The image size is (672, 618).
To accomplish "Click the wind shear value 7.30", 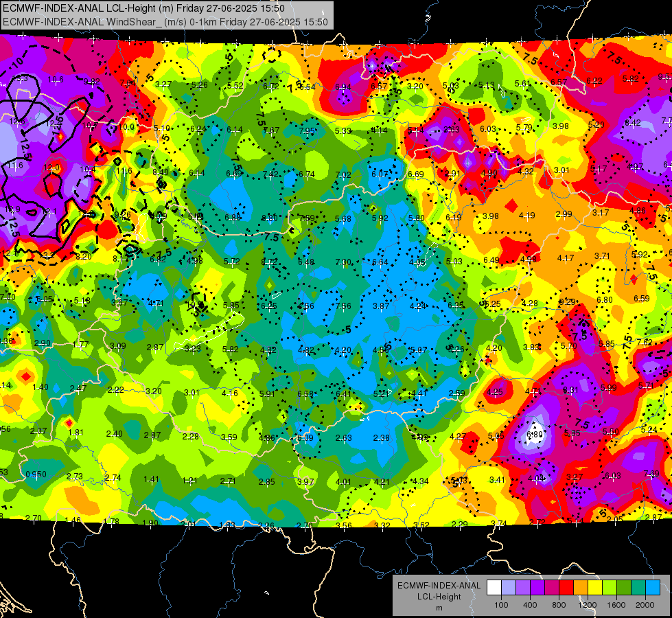I will tap(343, 262).
